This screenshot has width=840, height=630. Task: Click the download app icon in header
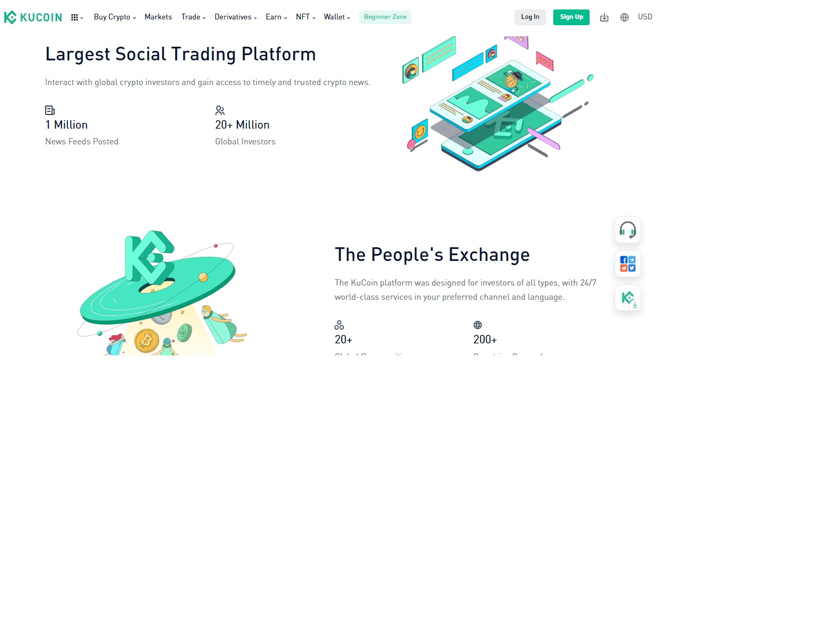pyautogui.click(x=604, y=17)
